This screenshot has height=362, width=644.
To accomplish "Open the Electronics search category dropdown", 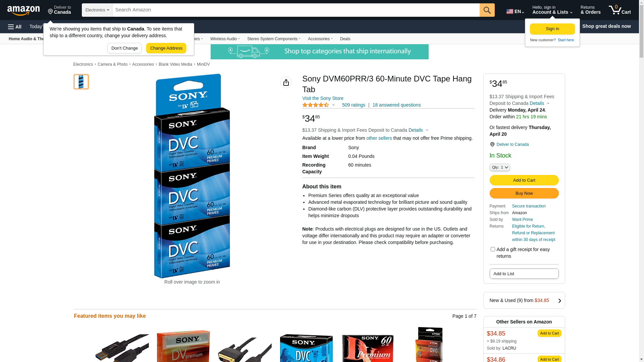I will coord(97,10).
